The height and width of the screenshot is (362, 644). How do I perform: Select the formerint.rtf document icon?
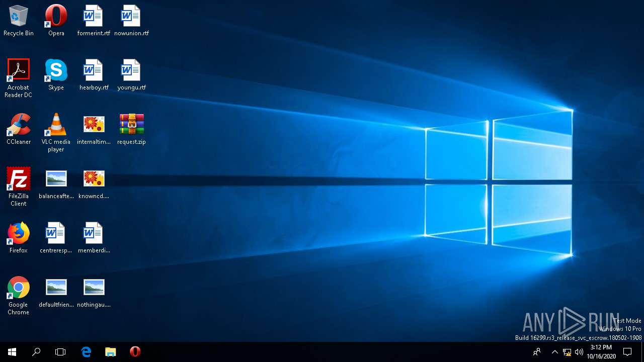94,21
